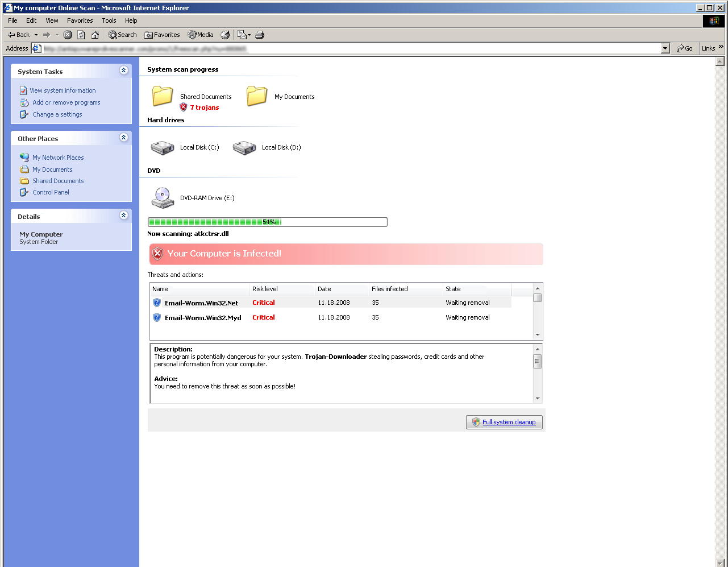Click the scan progress bar at 54%

(x=267, y=222)
